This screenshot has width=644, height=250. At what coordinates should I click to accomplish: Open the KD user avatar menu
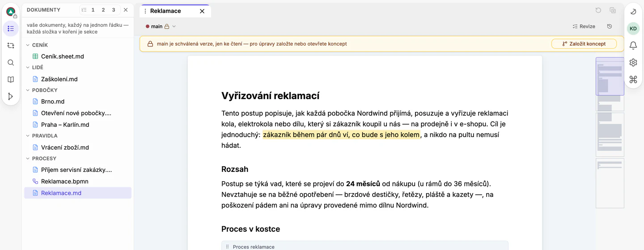point(633,29)
